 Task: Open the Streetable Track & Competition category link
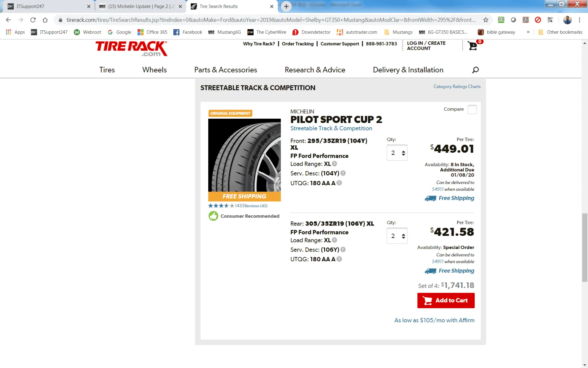pyautogui.click(x=331, y=128)
